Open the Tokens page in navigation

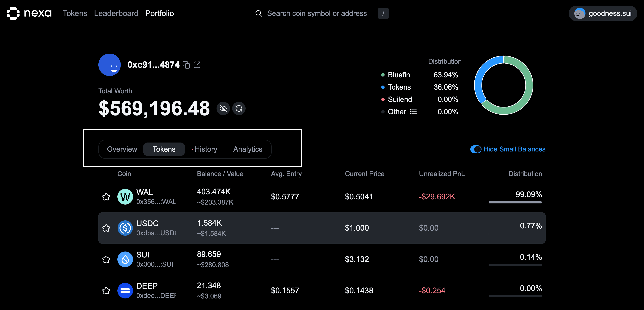75,13
